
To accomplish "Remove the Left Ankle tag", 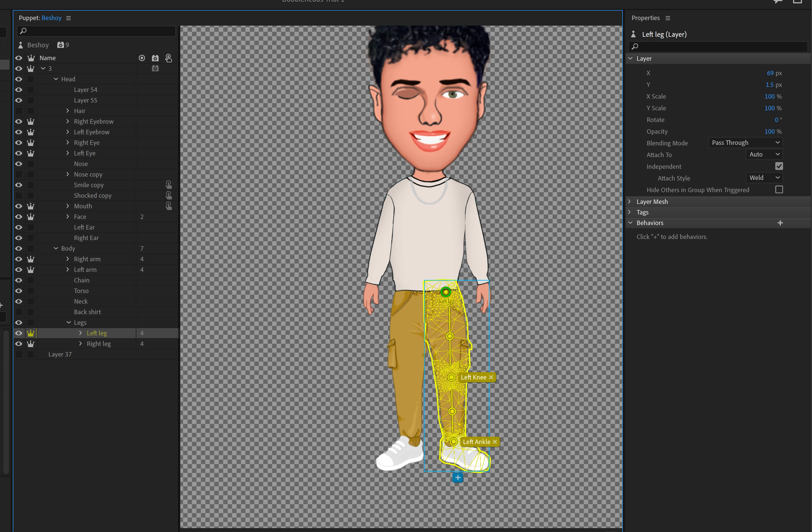I will click(495, 441).
